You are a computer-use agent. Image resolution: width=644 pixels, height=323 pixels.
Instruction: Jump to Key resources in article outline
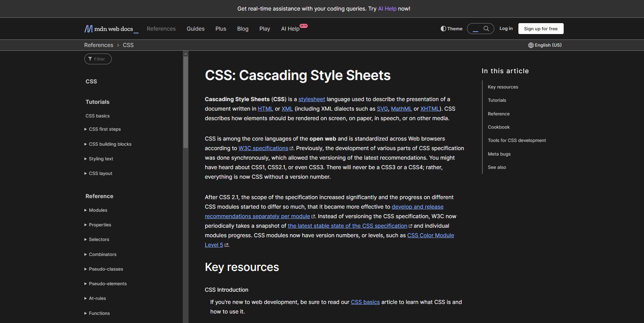[x=503, y=87]
